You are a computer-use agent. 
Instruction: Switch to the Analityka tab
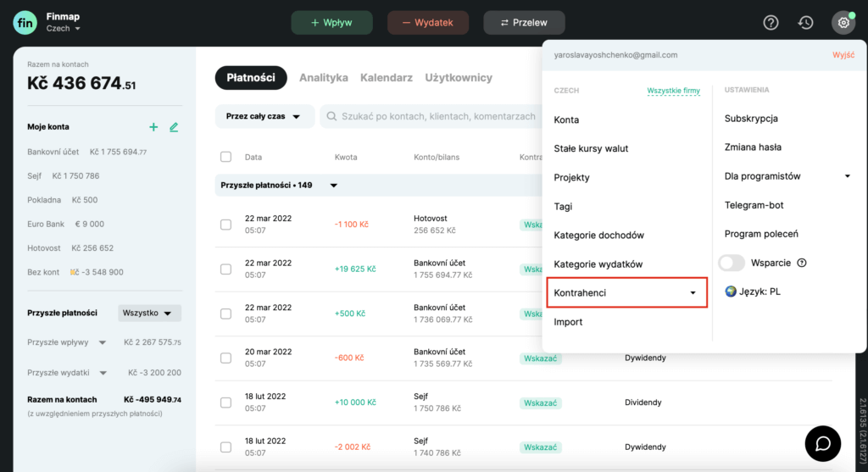pyautogui.click(x=324, y=77)
